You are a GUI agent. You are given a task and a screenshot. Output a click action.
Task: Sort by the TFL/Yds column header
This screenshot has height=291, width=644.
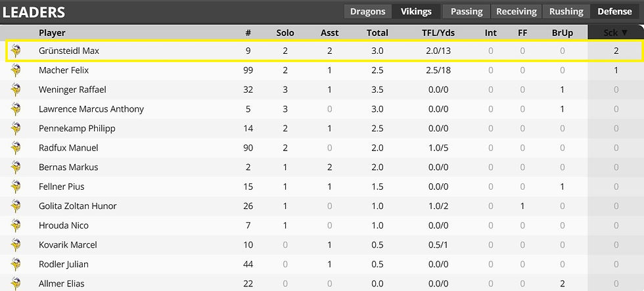coord(438,32)
